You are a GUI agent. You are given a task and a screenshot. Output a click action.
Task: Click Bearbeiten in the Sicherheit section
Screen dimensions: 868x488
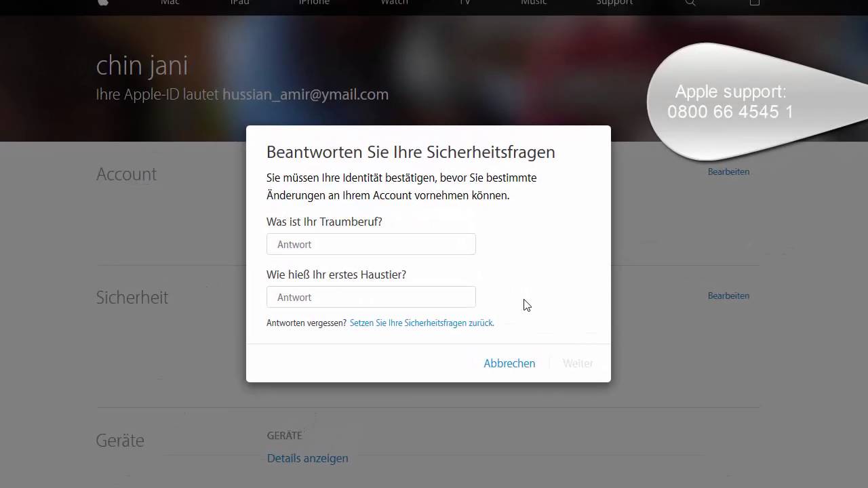tap(728, 296)
